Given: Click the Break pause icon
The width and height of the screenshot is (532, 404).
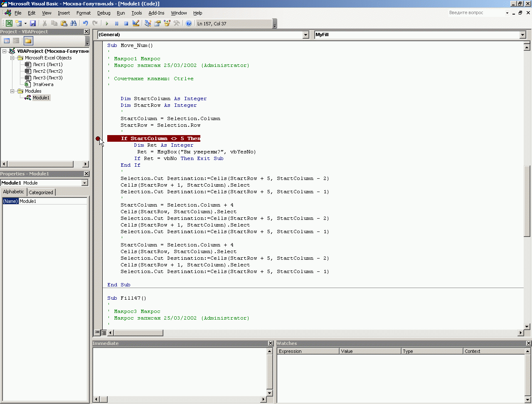Looking at the screenshot, I should (116, 24).
